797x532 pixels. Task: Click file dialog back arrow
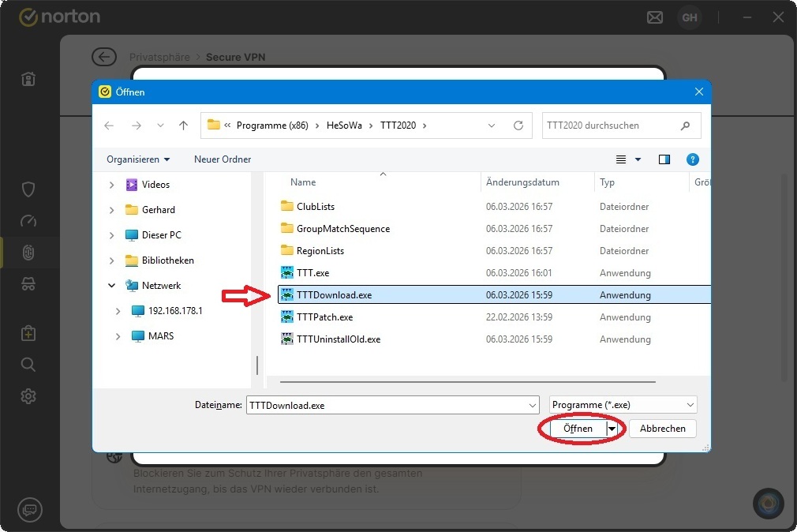pos(109,126)
